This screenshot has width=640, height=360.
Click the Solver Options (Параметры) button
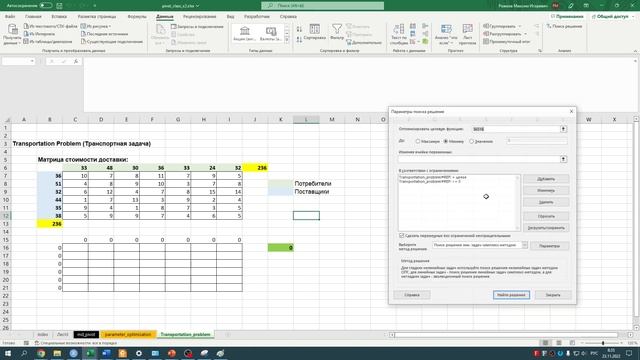point(549,246)
